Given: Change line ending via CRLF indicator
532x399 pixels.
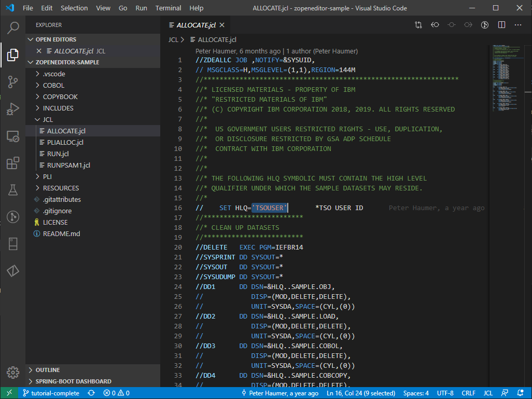Looking at the screenshot, I should click(x=468, y=393).
